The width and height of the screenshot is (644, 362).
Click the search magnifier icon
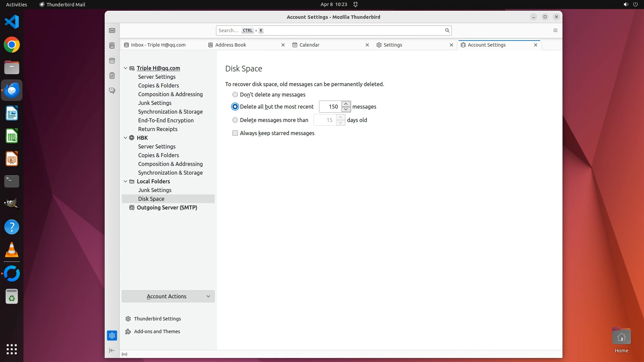[x=447, y=31]
